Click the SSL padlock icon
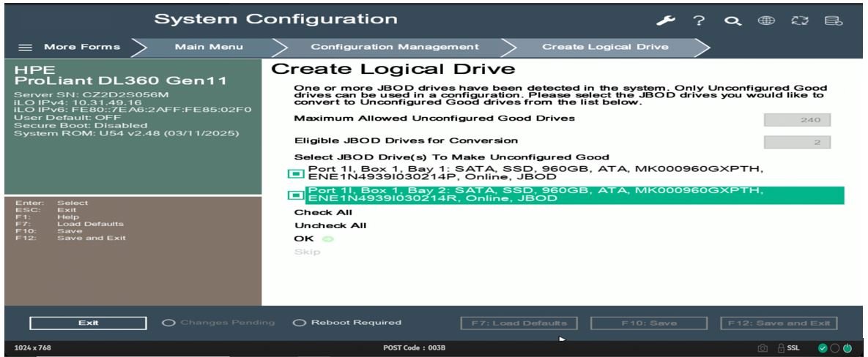The height and width of the screenshot is (357, 868). [781, 348]
